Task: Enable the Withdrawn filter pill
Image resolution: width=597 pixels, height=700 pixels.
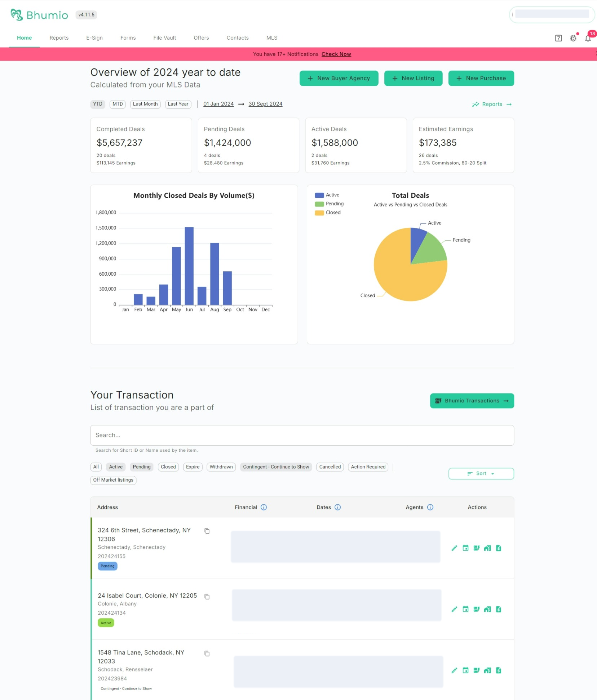Action: click(221, 467)
